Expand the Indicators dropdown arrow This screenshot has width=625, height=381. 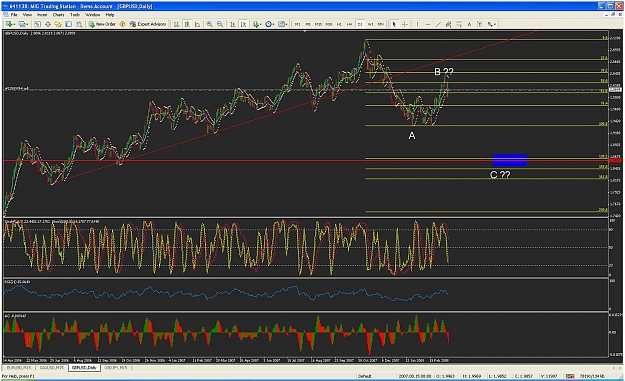260,25
